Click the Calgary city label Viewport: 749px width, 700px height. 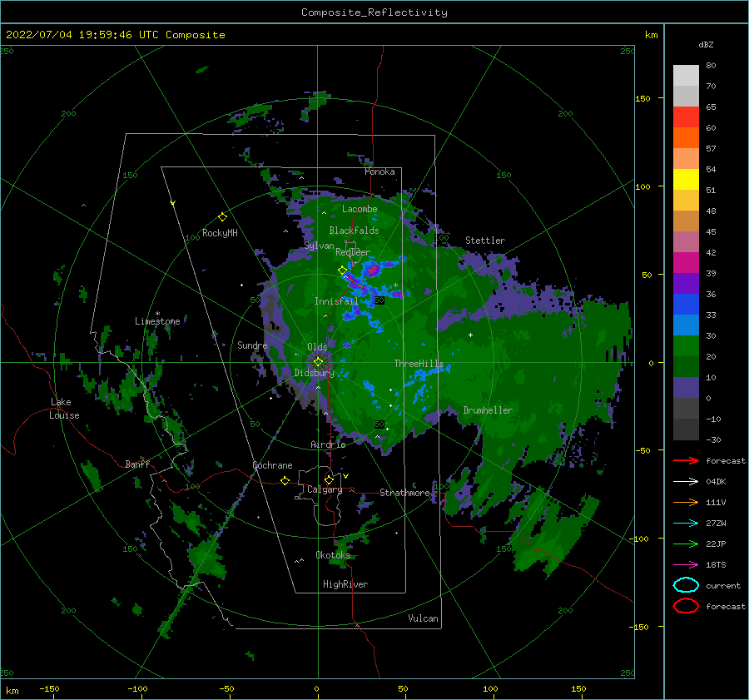325,489
